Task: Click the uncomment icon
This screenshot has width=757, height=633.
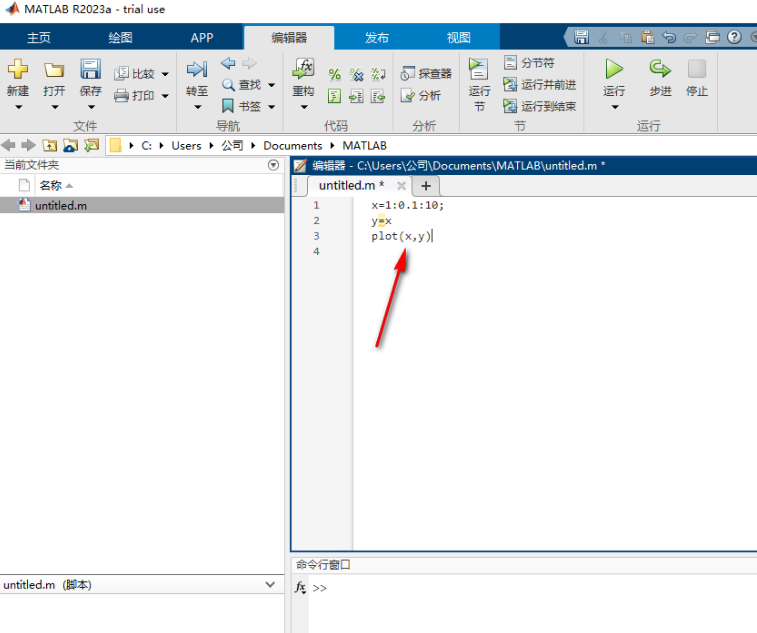Action: [356, 74]
